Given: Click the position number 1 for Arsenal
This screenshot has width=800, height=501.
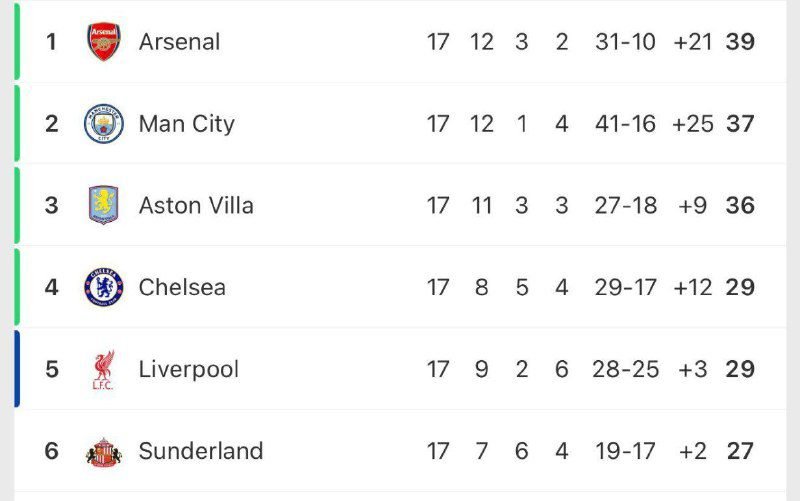Looking at the screenshot, I should 52,42.
